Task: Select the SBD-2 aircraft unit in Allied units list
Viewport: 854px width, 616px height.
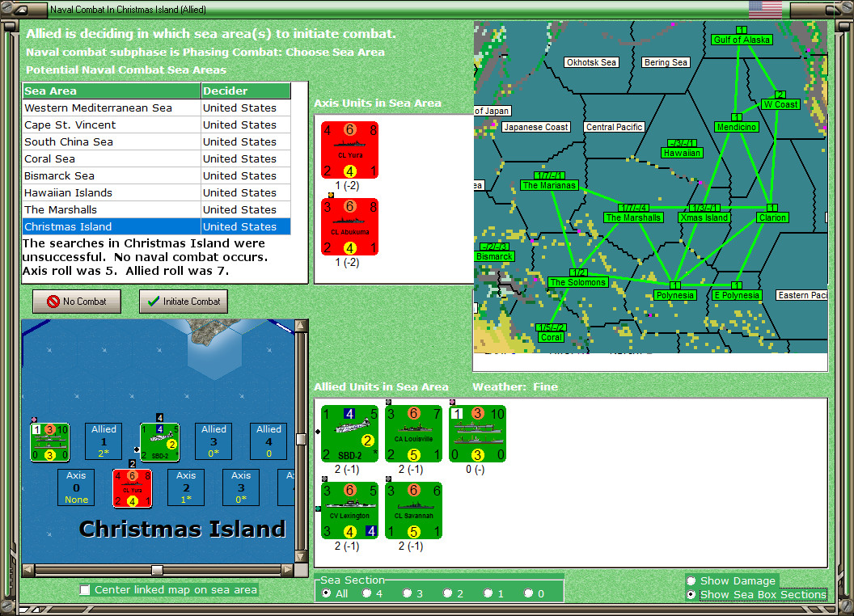Action: (349, 433)
